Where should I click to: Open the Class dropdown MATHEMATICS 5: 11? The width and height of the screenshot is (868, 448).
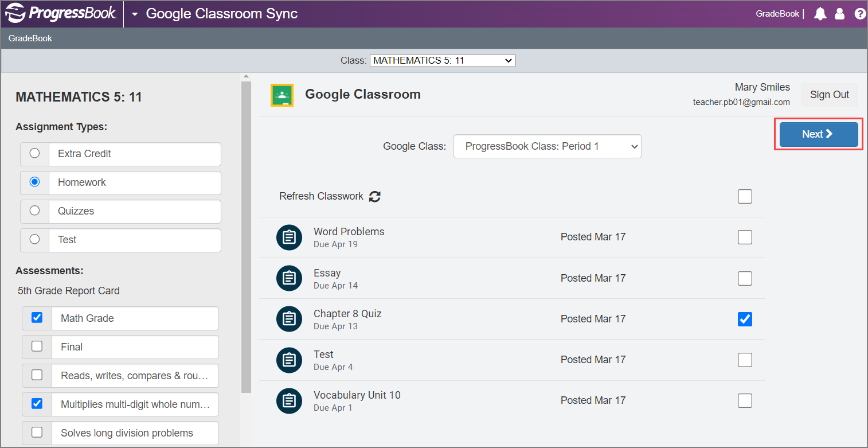click(x=443, y=60)
